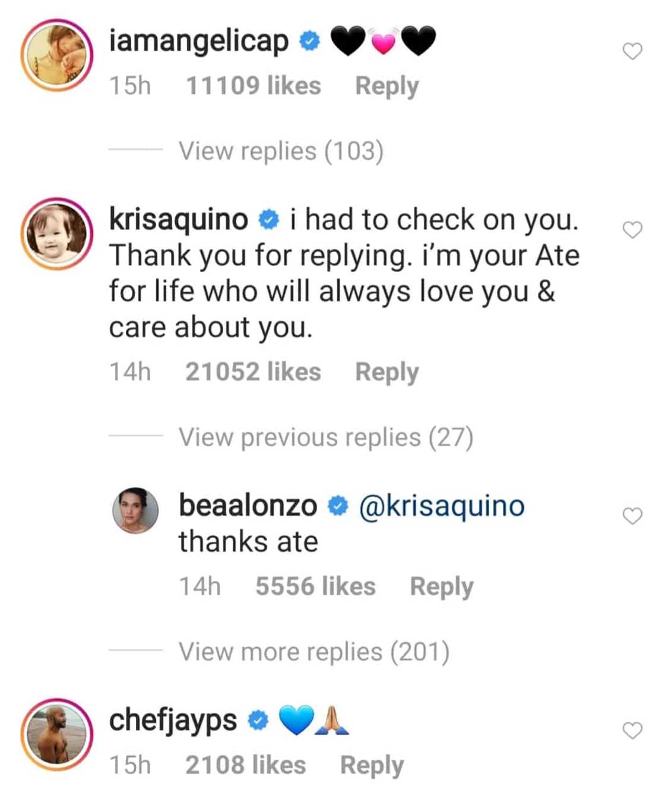Expand View previous replies (27)
The height and width of the screenshot is (812, 665).
(325, 438)
